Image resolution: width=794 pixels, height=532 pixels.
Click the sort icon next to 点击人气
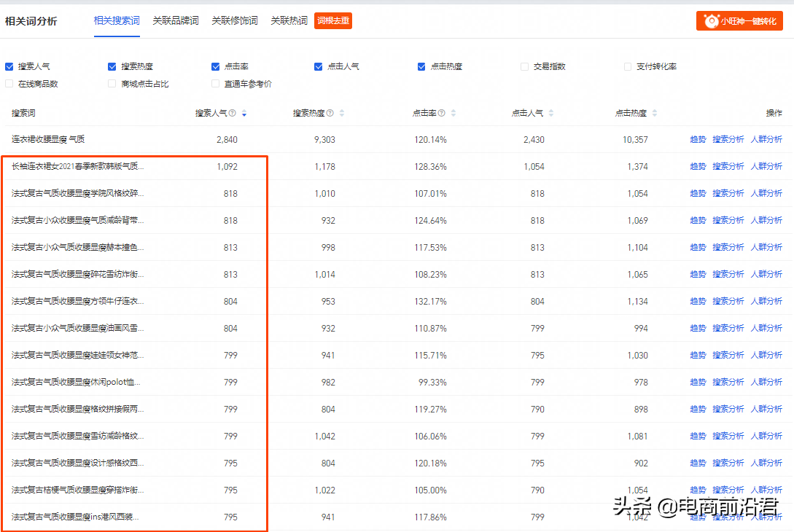pyautogui.click(x=551, y=113)
